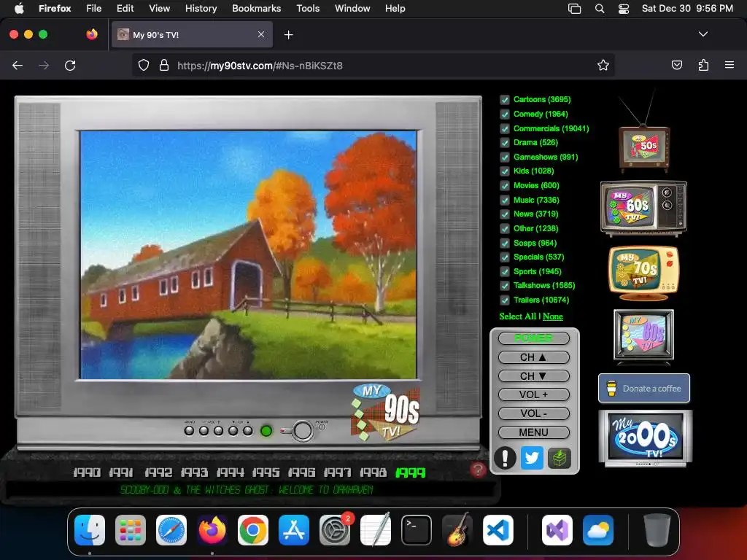Toggle the Music (7336) checkbox
Image resolution: width=747 pixels, height=560 pixels.
tap(505, 200)
